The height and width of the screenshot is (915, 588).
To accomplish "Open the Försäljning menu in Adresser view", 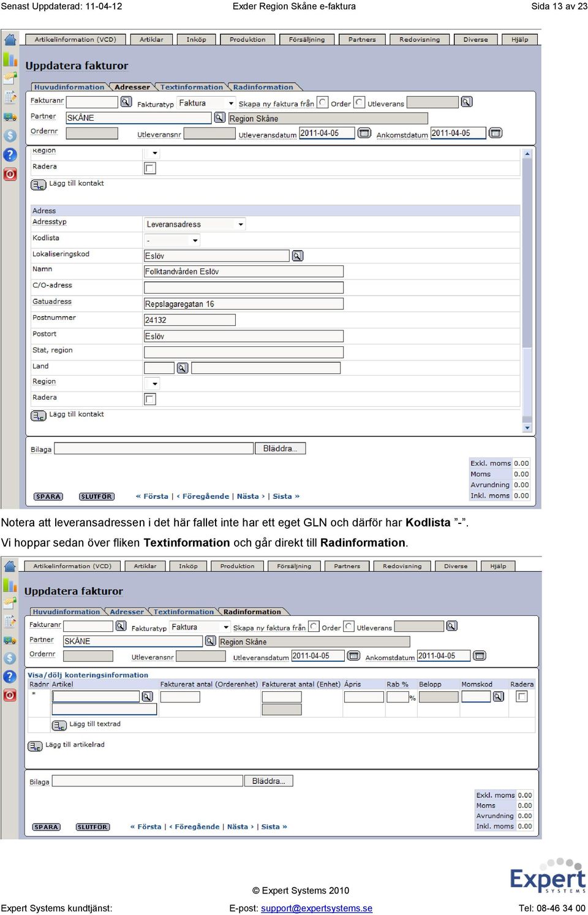I will [x=307, y=39].
